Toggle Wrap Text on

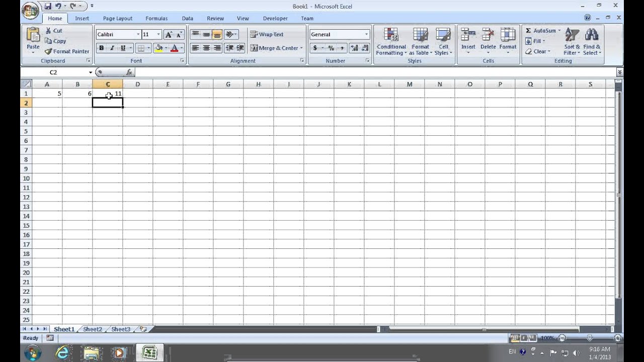(x=267, y=34)
